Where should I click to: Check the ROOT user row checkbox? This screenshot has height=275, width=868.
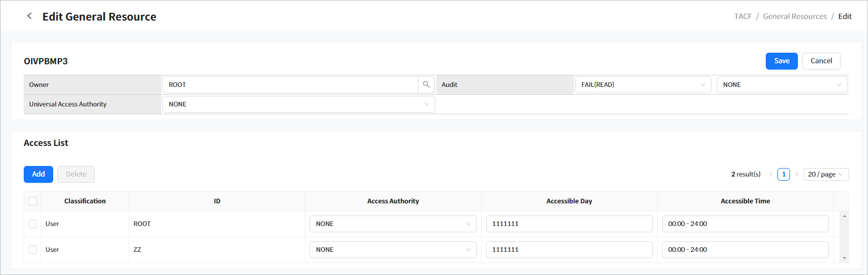33,224
